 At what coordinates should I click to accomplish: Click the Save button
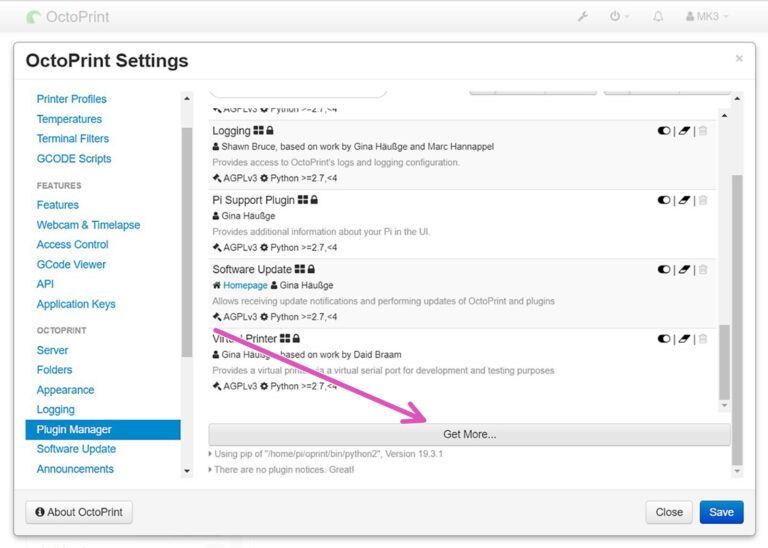[x=721, y=512]
